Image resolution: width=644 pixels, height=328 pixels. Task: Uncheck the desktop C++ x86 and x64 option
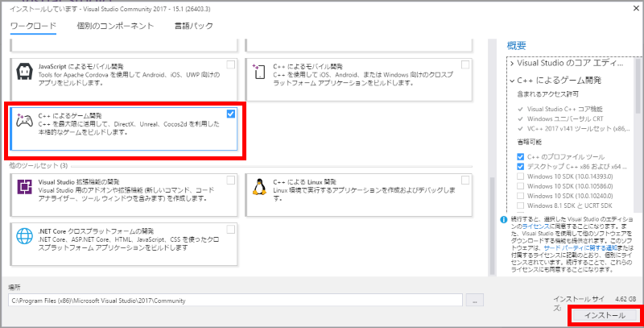coord(520,167)
